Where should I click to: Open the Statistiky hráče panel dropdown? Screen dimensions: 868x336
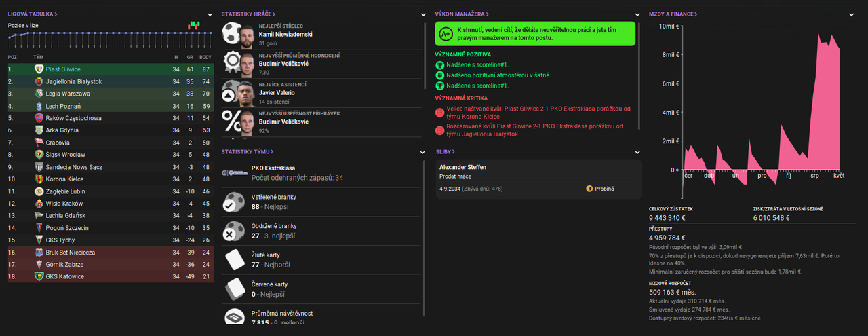pyautogui.click(x=424, y=14)
